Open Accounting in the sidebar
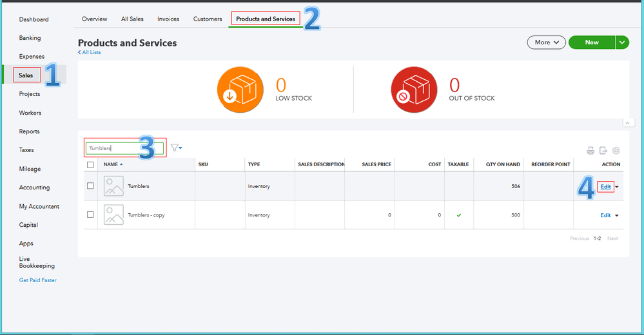Image resolution: width=644 pixels, height=335 pixels. click(x=35, y=187)
